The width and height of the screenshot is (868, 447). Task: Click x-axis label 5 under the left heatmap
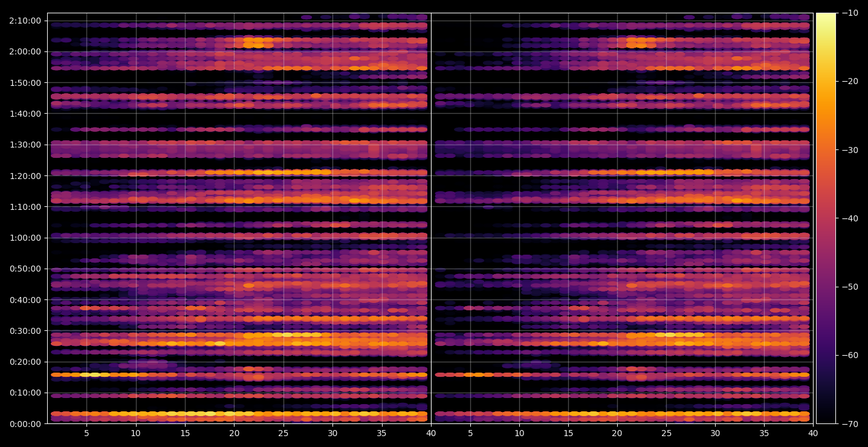pos(86,434)
